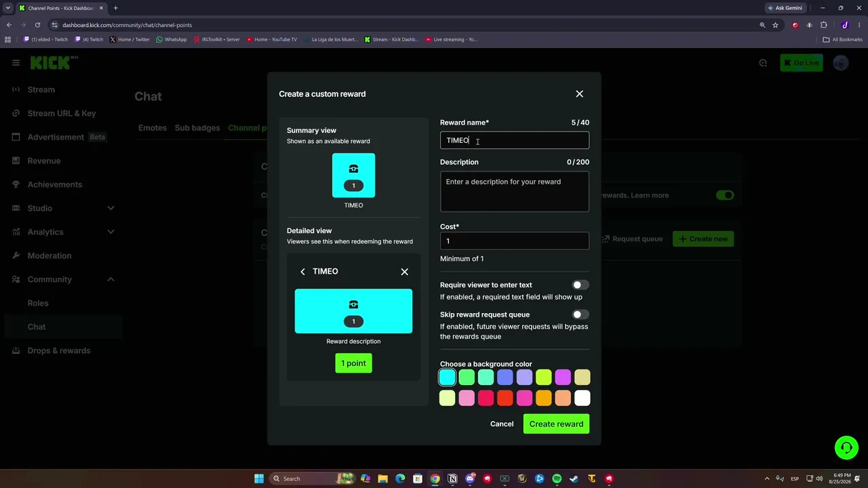
Task: Open the WhatsApp bookmark
Action: pyautogui.click(x=171, y=39)
